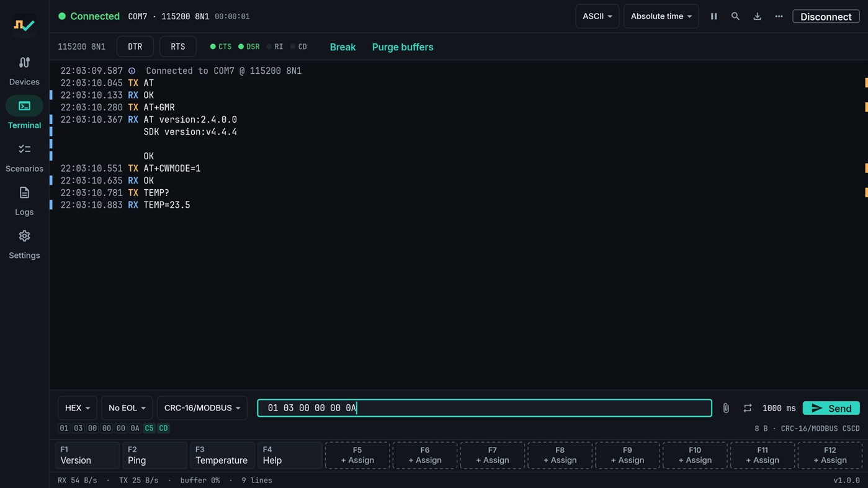This screenshot has width=868, height=488.
Task: Click the Disconnect button
Action: point(826,16)
